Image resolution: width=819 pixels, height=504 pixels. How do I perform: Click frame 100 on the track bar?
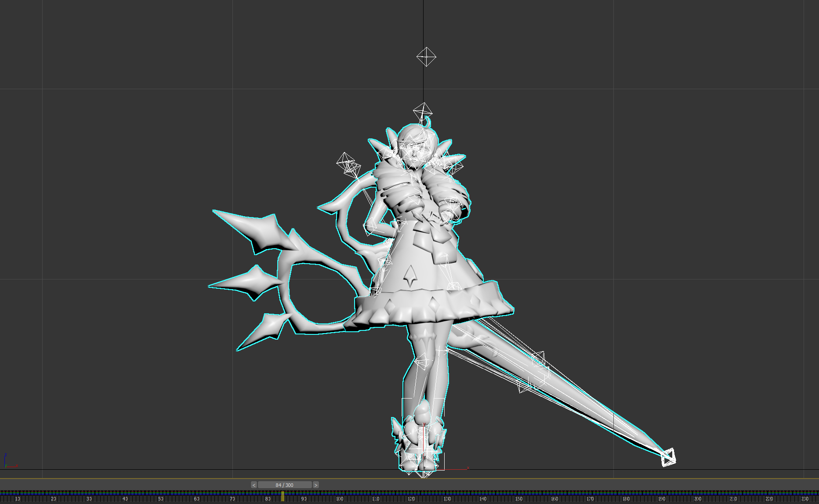339,499
